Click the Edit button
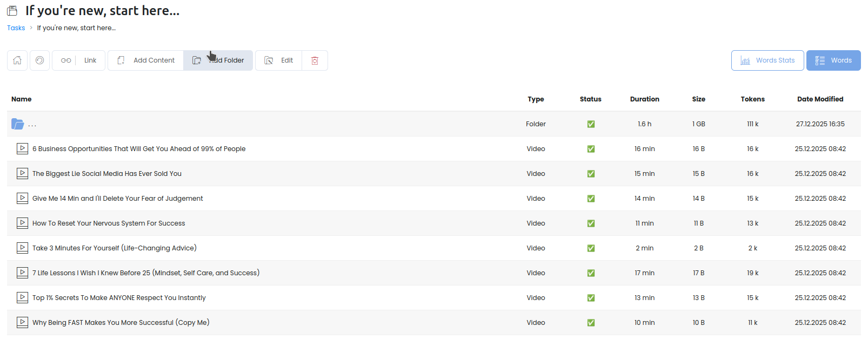 coord(279,60)
